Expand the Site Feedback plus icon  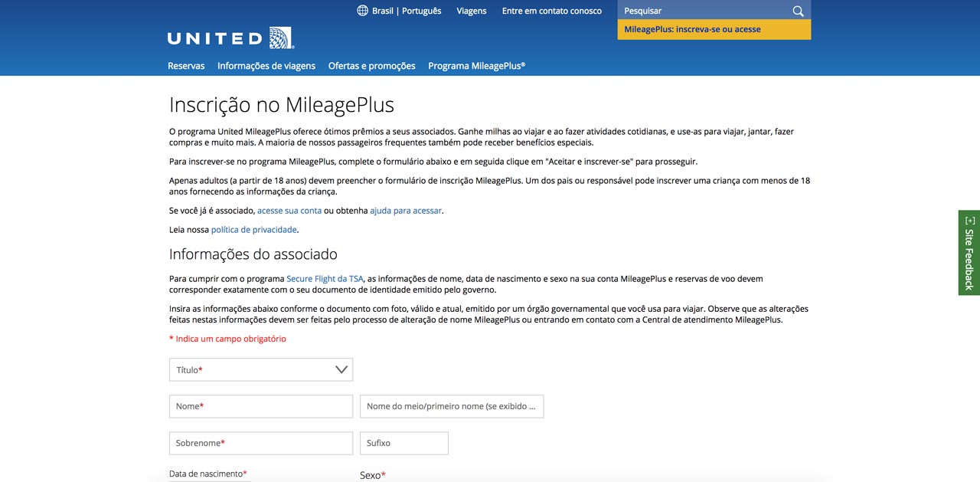[x=970, y=221]
